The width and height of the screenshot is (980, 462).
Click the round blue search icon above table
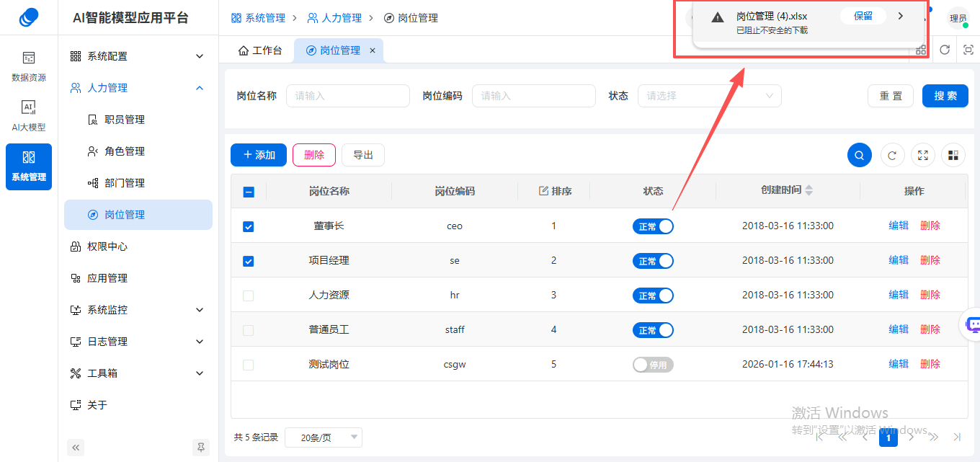coord(860,155)
